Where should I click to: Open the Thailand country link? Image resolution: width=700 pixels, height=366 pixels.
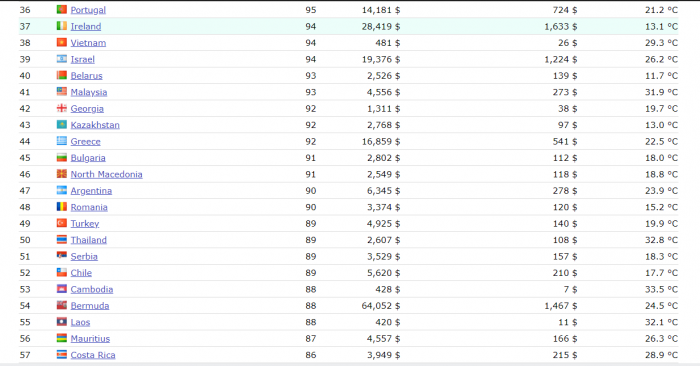pos(88,240)
